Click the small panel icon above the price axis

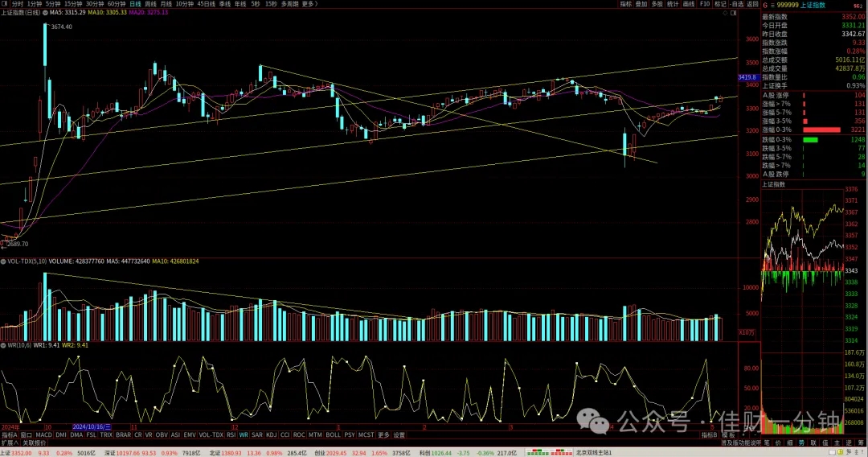pos(734,13)
